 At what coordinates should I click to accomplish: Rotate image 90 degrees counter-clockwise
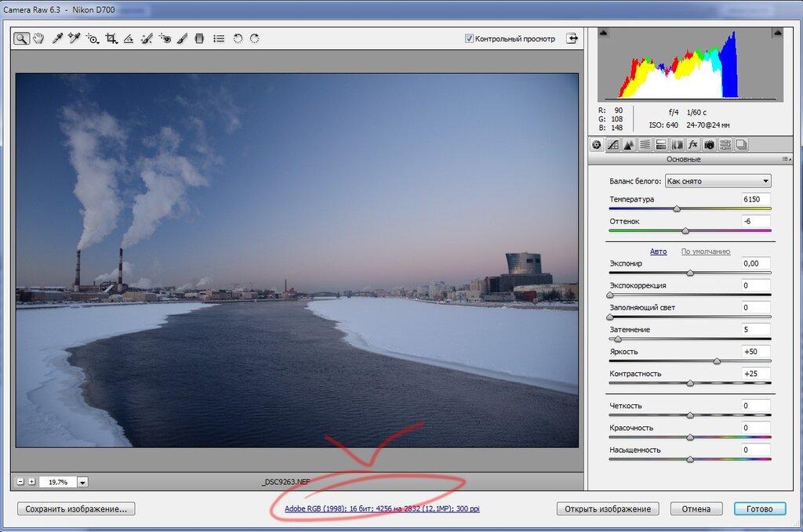coord(238,38)
